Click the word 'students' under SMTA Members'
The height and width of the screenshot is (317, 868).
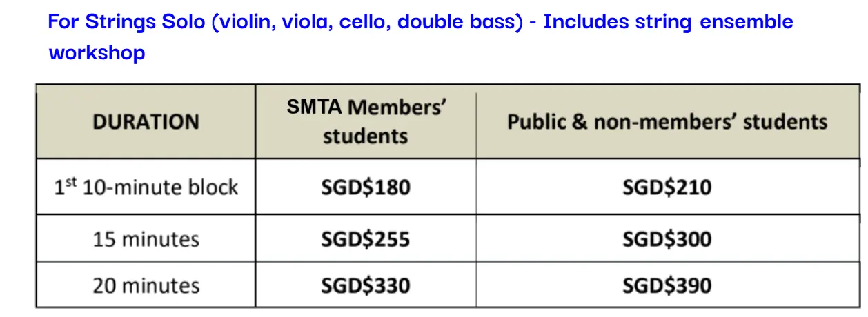pyautogui.click(x=366, y=136)
